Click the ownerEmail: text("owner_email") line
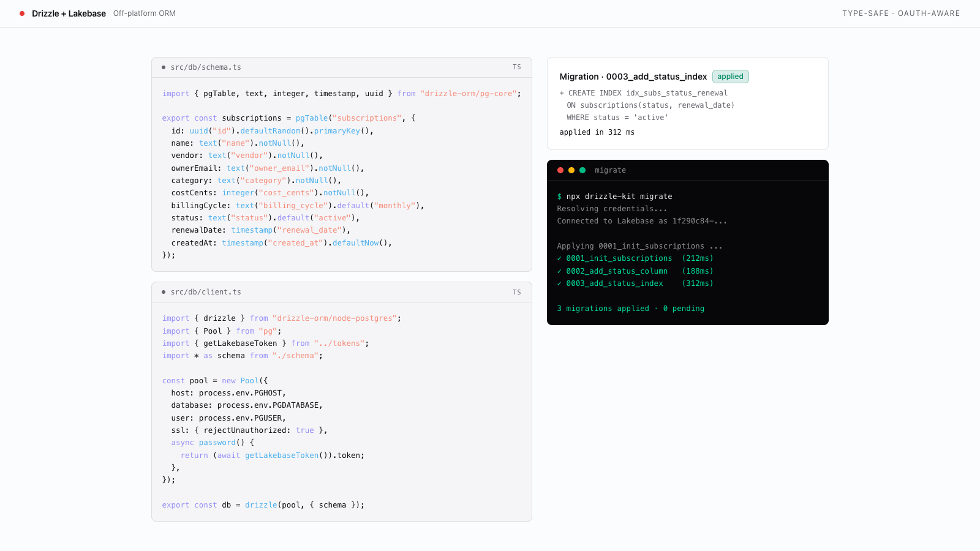The image size is (980, 551). point(268,168)
